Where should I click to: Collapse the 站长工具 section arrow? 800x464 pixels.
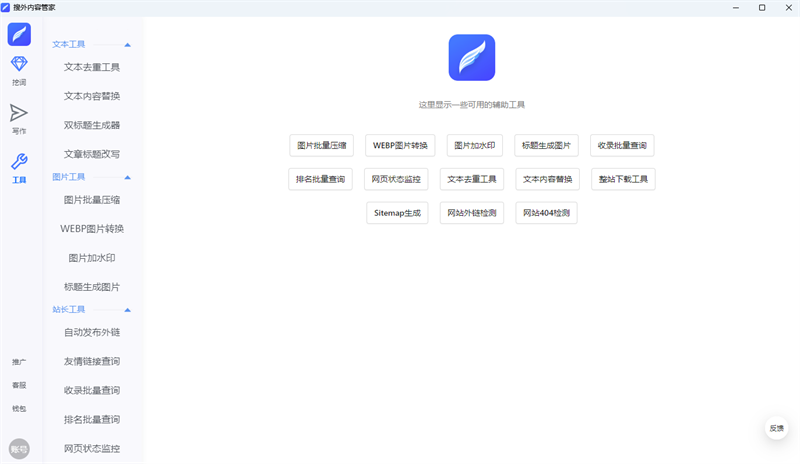[128, 310]
